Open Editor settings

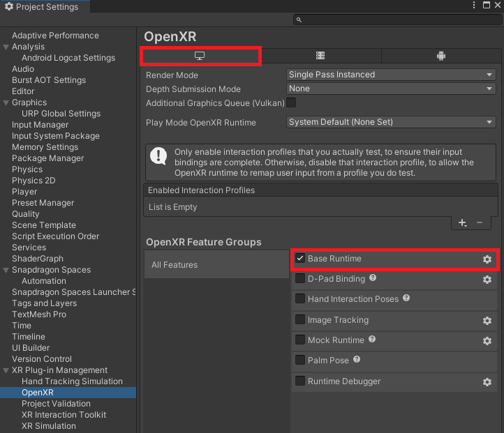(23, 91)
